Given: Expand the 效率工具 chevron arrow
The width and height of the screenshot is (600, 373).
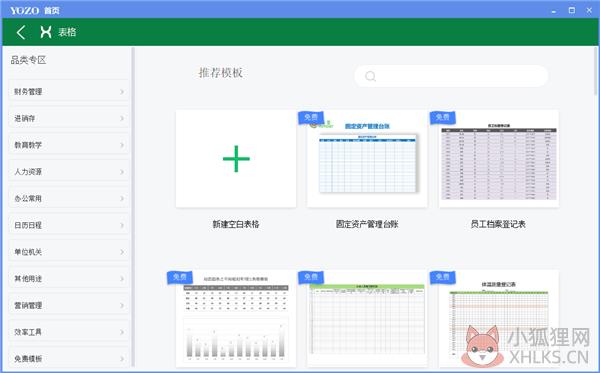Looking at the screenshot, I should coord(122,332).
